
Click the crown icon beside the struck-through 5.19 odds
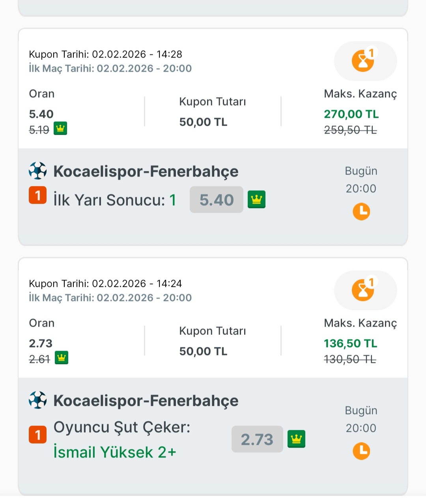60,128
